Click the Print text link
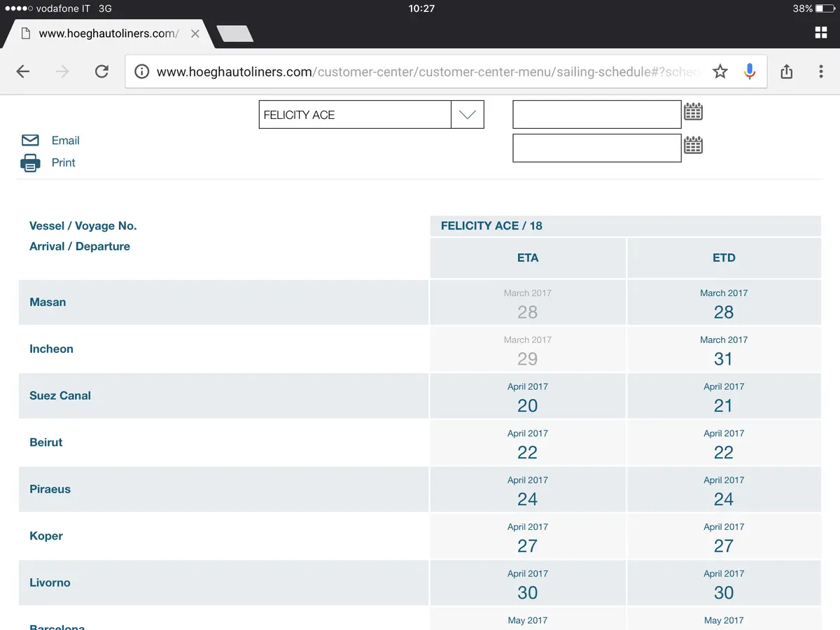 [x=64, y=162]
